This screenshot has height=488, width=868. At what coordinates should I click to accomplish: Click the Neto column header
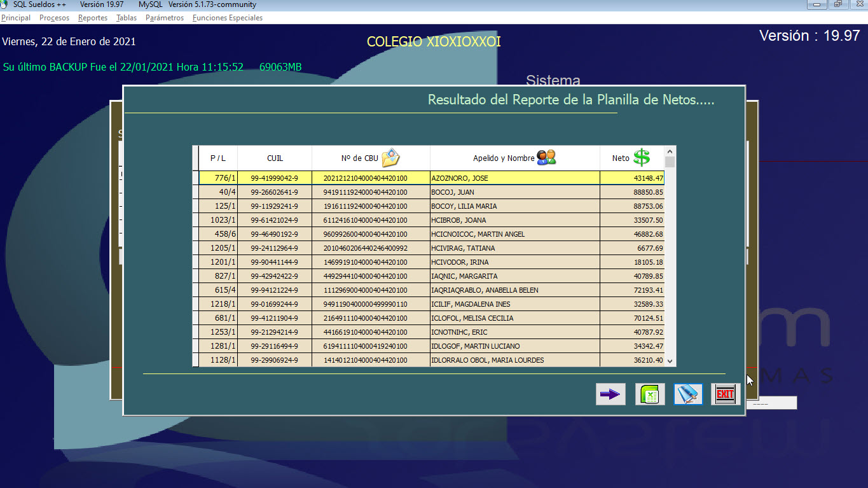(632, 158)
